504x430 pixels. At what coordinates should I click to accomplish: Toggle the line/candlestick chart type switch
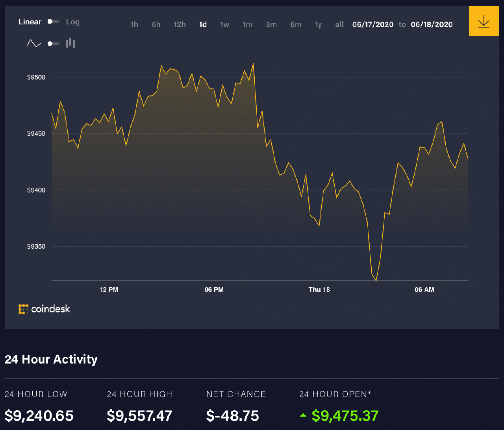[54, 44]
